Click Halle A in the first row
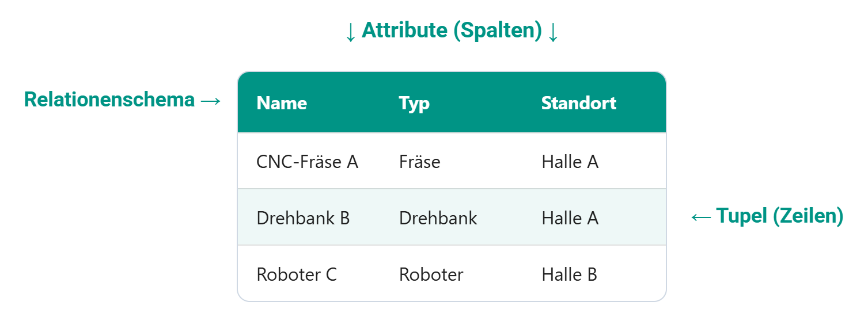 (x=570, y=162)
